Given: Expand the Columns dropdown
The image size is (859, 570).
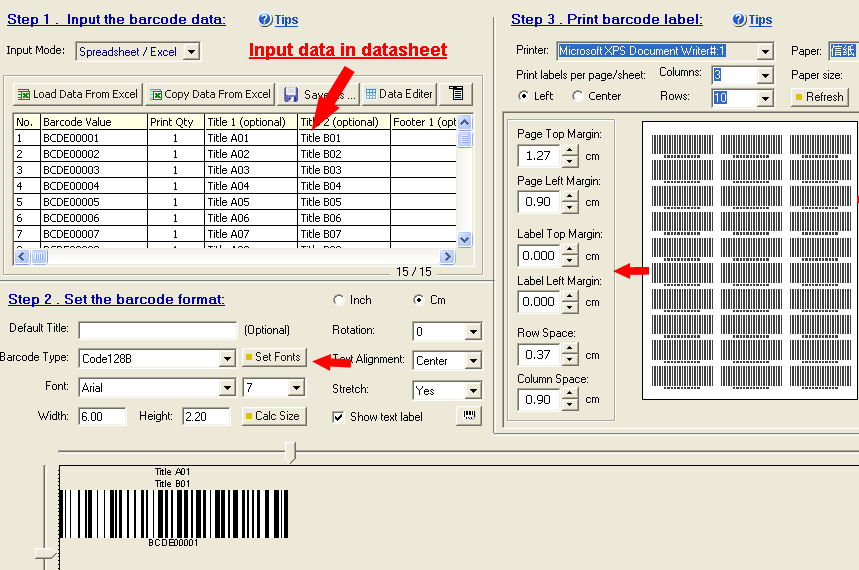Looking at the screenshot, I should click(x=765, y=75).
